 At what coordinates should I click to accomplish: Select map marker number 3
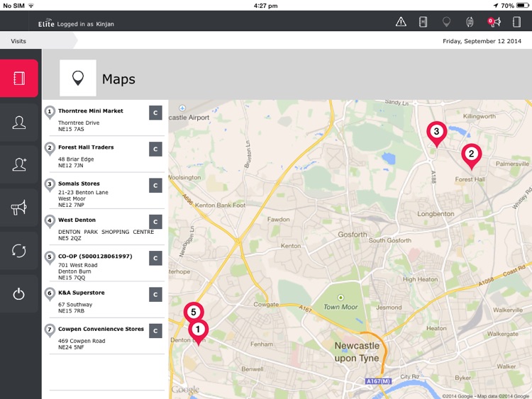pyautogui.click(x=437, y=134)
